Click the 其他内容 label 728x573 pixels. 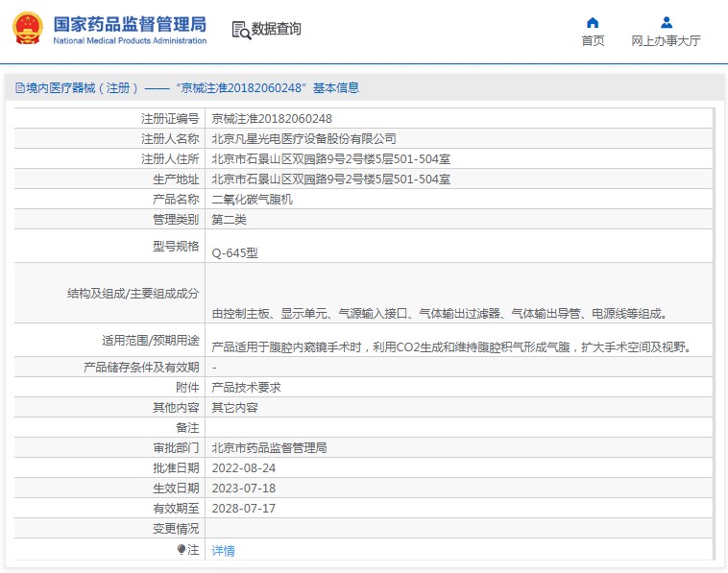(176, 408)
